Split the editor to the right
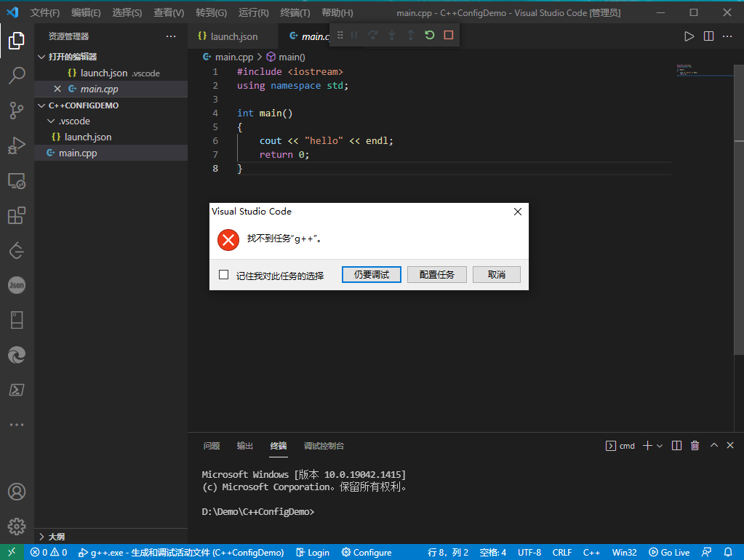This screenshot has width=744, height=560. click(x=708, y=36)
